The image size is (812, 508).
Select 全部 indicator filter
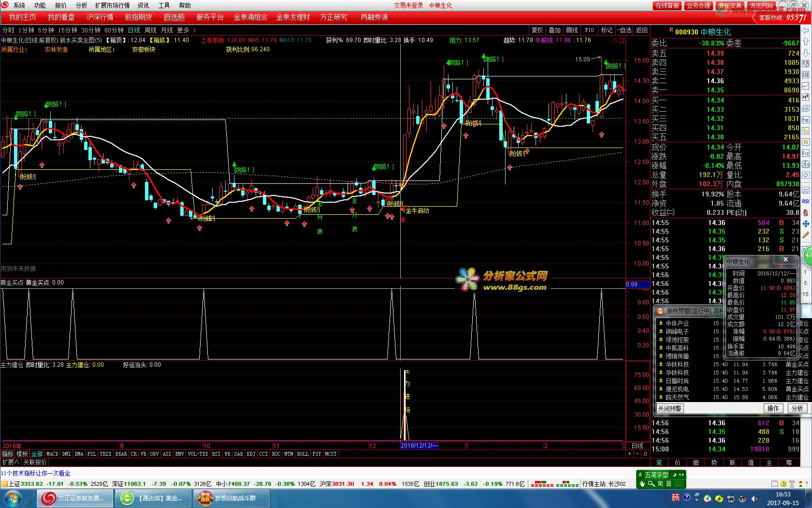coord(37,454)
